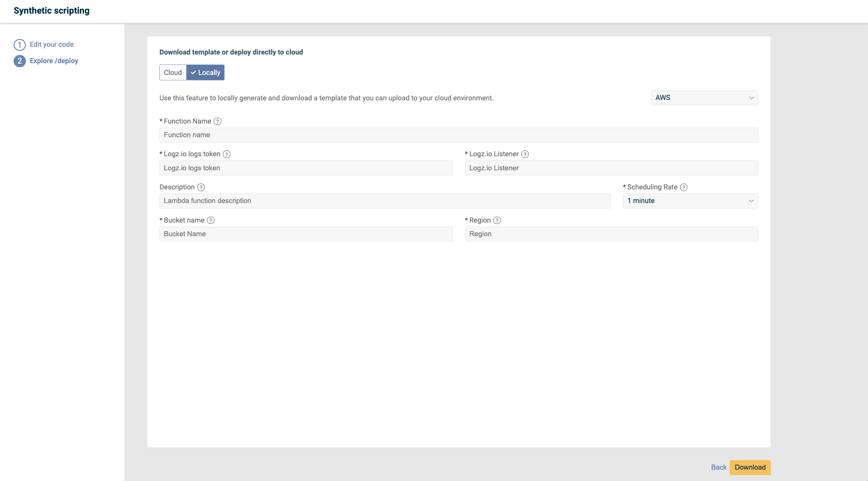Click the Region help question mark icon
The image size is (868, 481).
click(497, 220)
